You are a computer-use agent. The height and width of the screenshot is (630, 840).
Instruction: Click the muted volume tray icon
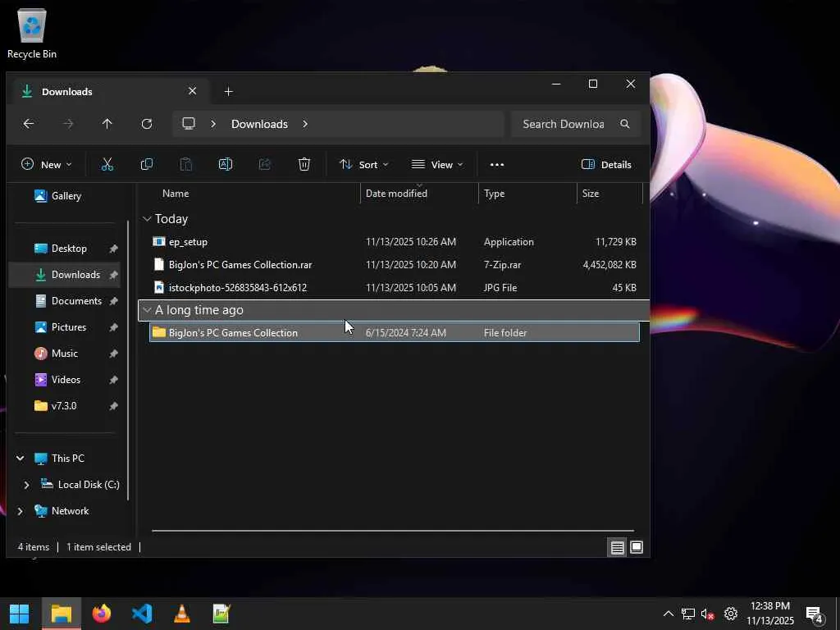[708, 614]
